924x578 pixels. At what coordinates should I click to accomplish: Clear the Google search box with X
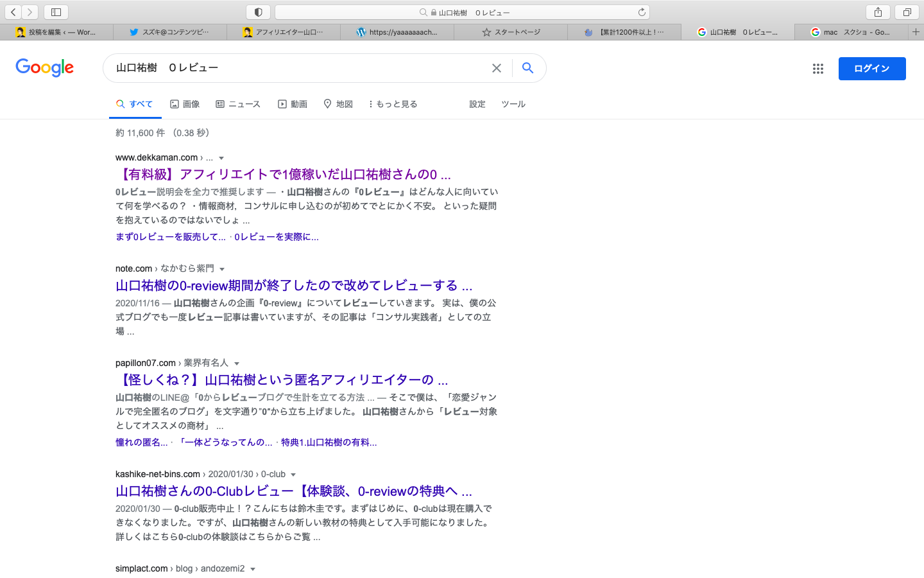tap(497, 68)
